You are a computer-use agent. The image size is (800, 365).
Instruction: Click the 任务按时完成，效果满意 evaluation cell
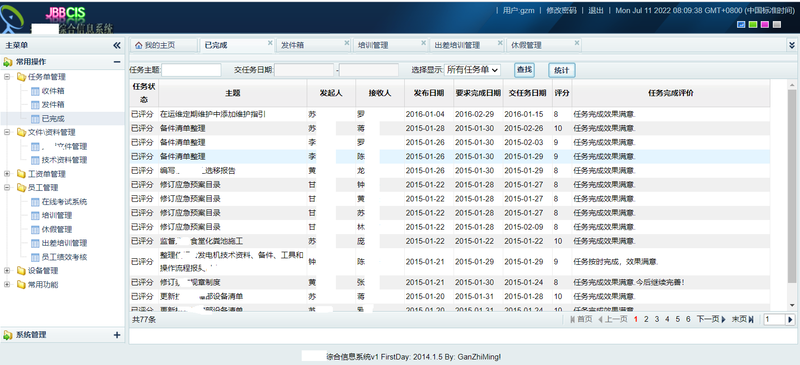(670, 262)
